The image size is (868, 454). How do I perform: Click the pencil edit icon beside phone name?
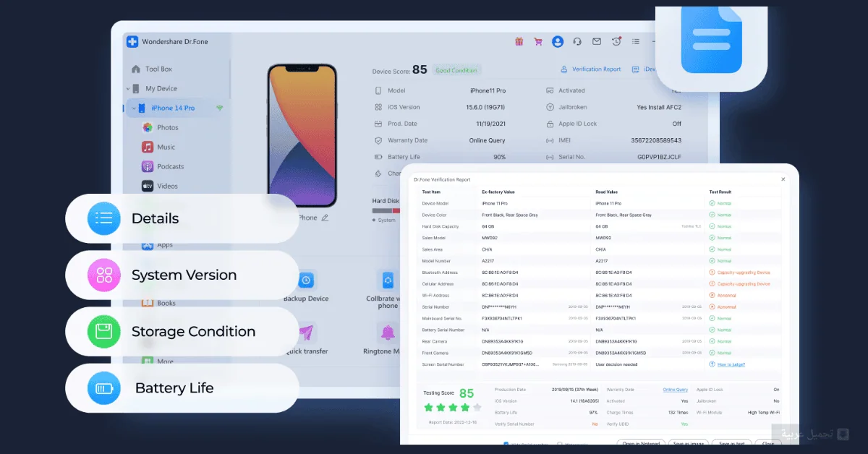[325, 218]
